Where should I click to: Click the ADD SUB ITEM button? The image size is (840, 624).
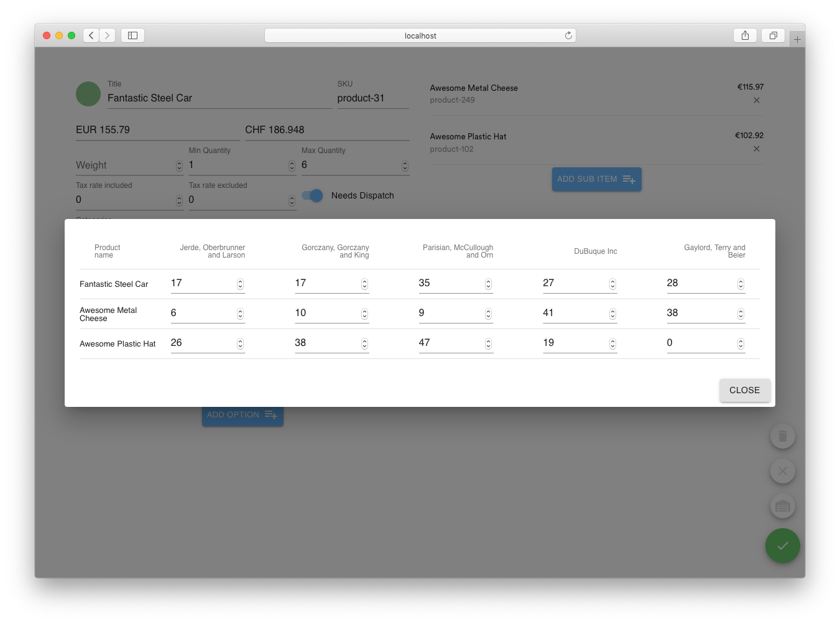596,179
